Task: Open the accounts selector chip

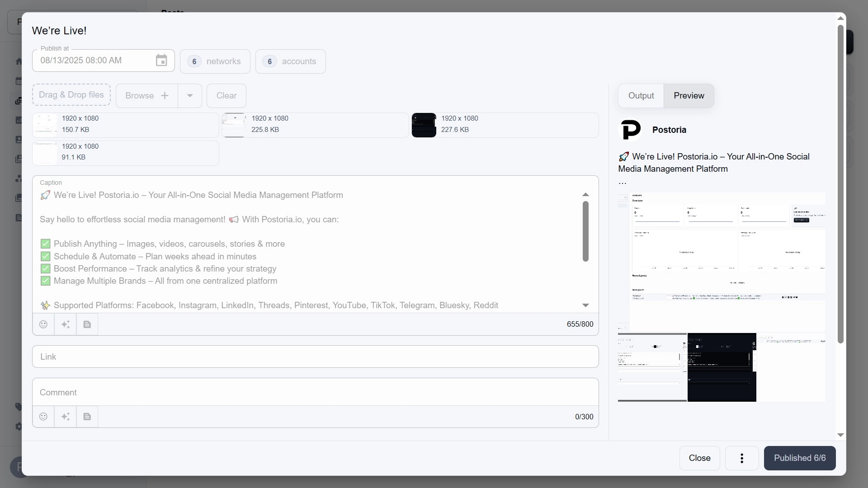Action: click(x=290, y=61)
